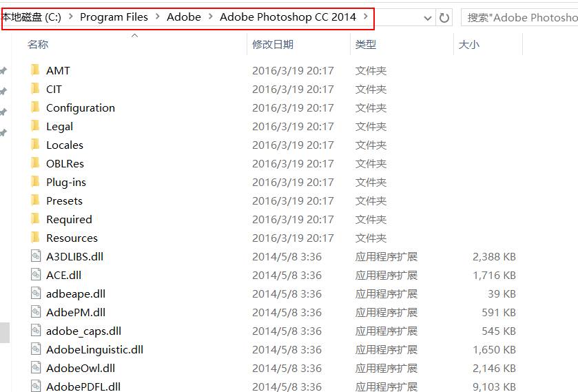This screenshot has height=392, width=578.
Task: Click the AdobeLinguistic.dll file icon
Action: coord(36,349)
